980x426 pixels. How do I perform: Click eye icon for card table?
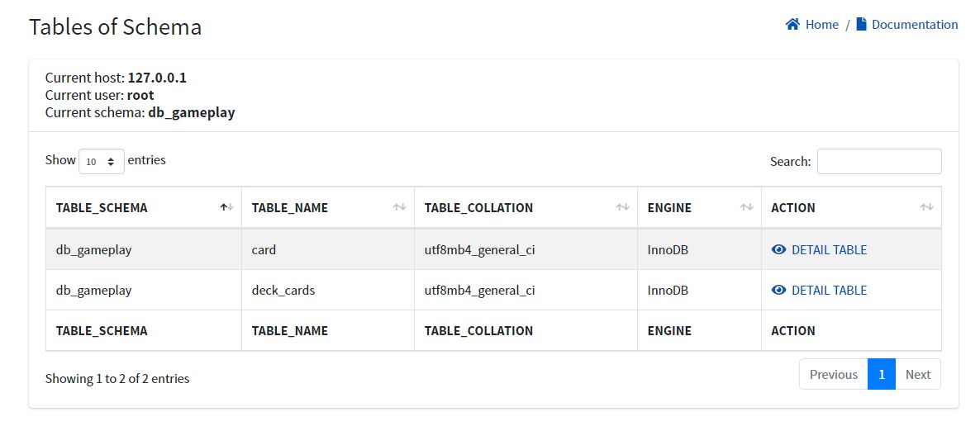coord(778,249)
